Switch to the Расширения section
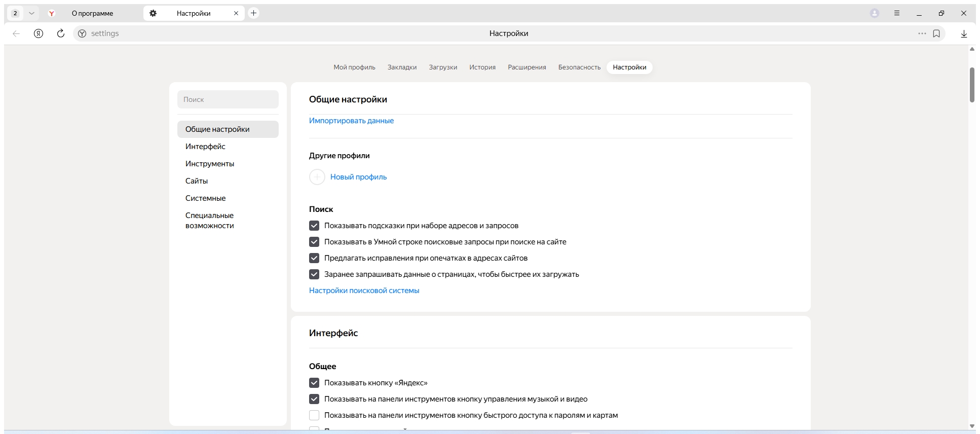The image size is (980, 434). pyautogui.click(x=527, y=67)
